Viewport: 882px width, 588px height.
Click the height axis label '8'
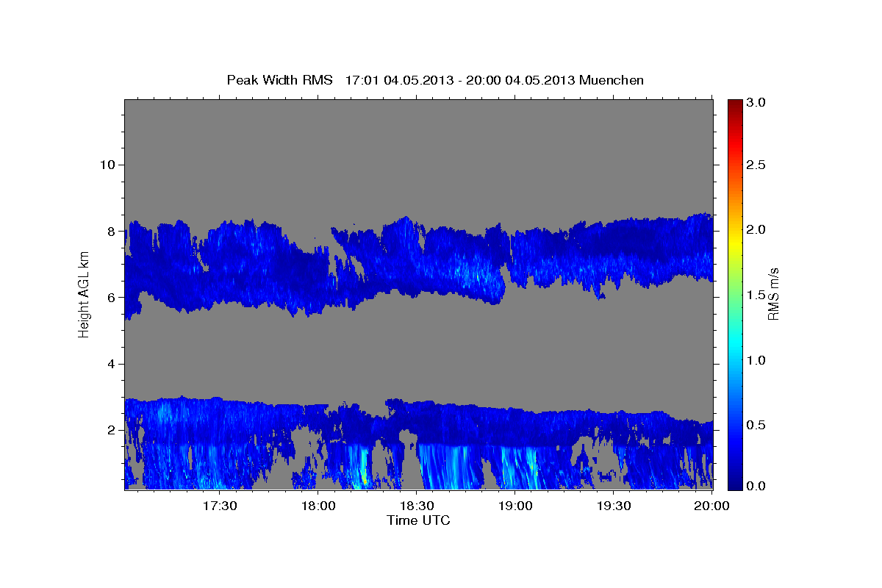point(111,231)
